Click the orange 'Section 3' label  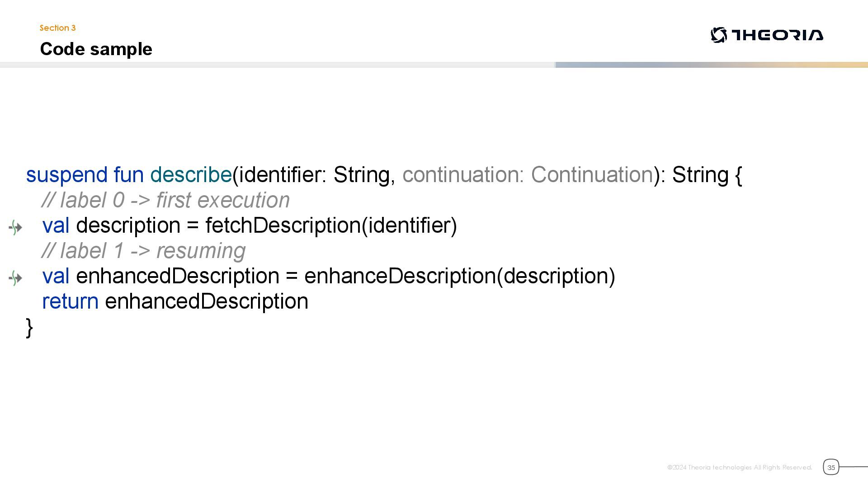pyautogui.click(x=57, y=28)
